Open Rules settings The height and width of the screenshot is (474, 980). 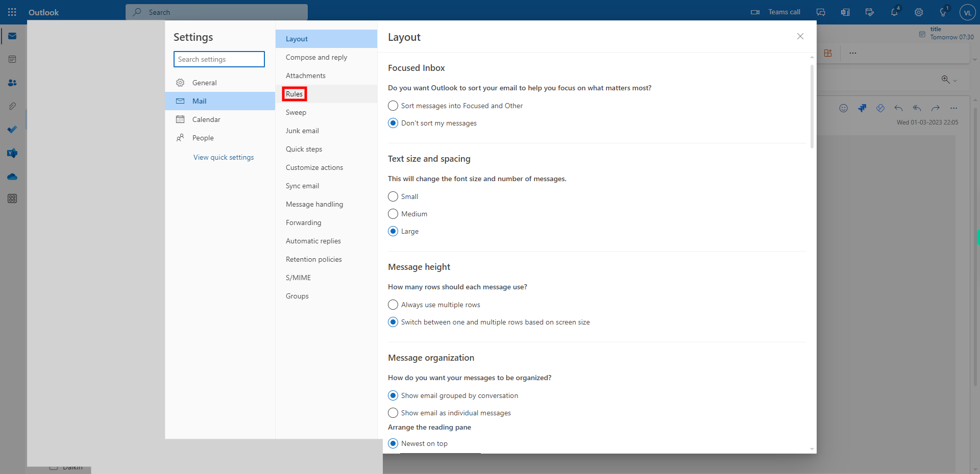[326, 94]
